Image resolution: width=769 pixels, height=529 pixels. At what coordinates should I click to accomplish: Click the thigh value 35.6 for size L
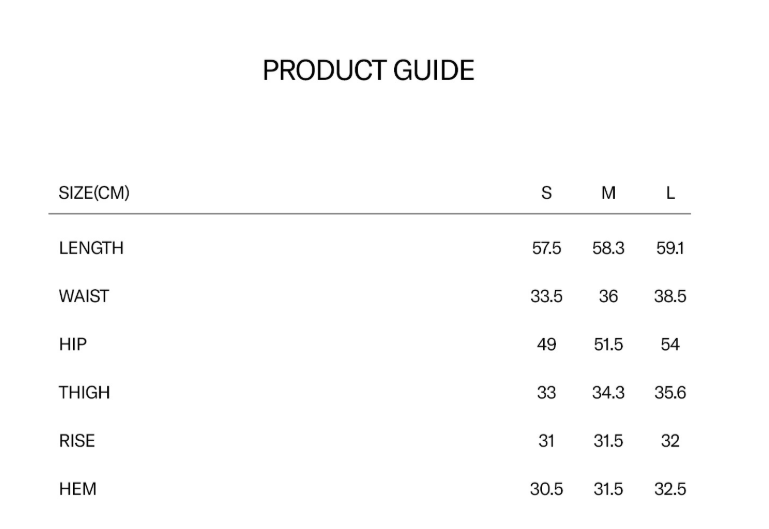coord(670,393)
